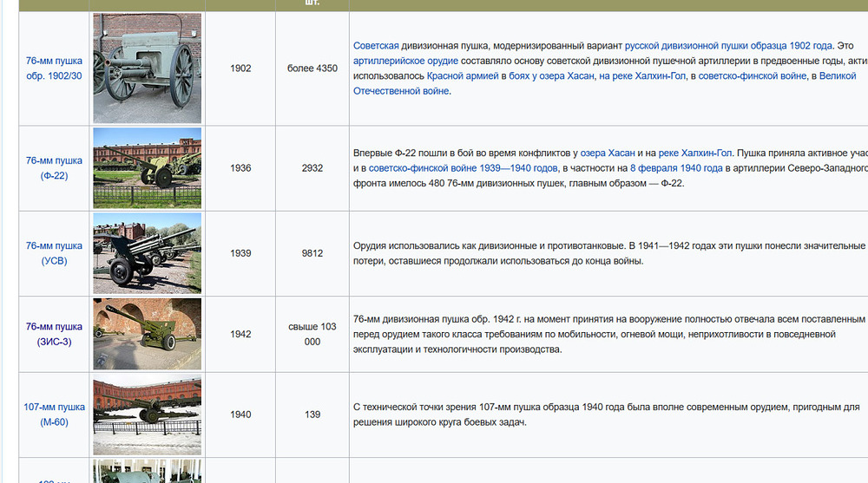The height and width of the screenshot is (483, 868).
Task: Select quantity cell свыше 103 000
Action: click(312, 334)
